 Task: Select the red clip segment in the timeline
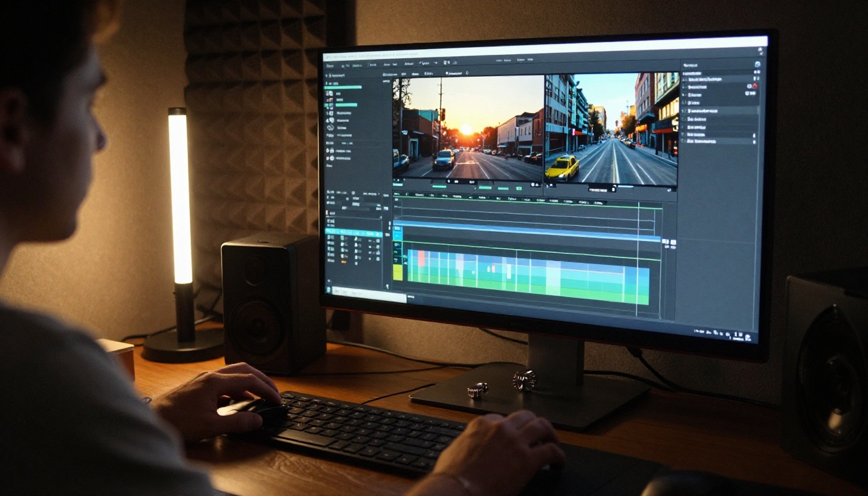[421, 258]
